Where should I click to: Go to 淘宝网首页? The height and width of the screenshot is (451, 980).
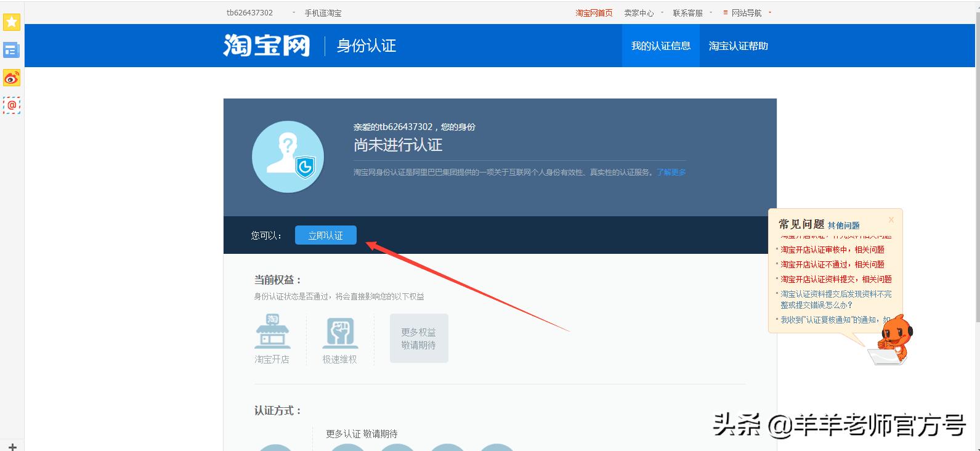(594, 13)
